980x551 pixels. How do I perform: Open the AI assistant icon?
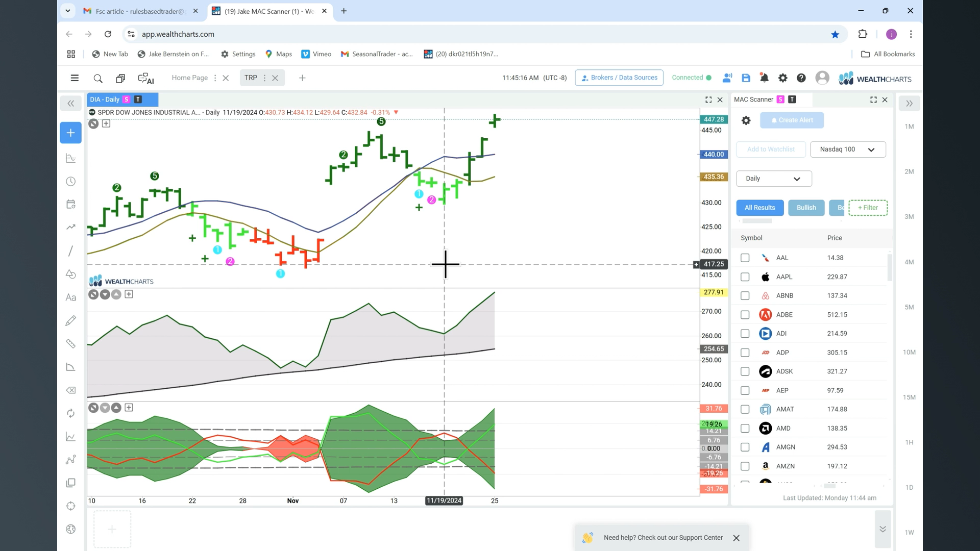tap(146, 78)
